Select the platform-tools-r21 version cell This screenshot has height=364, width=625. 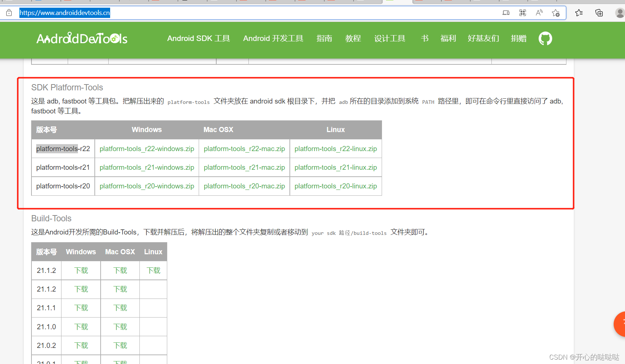pos(63,168)
